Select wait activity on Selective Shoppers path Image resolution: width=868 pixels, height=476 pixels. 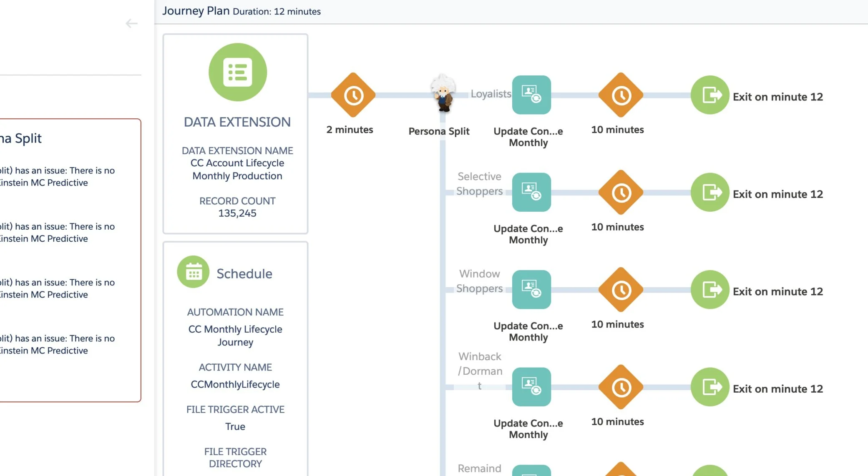621,193
